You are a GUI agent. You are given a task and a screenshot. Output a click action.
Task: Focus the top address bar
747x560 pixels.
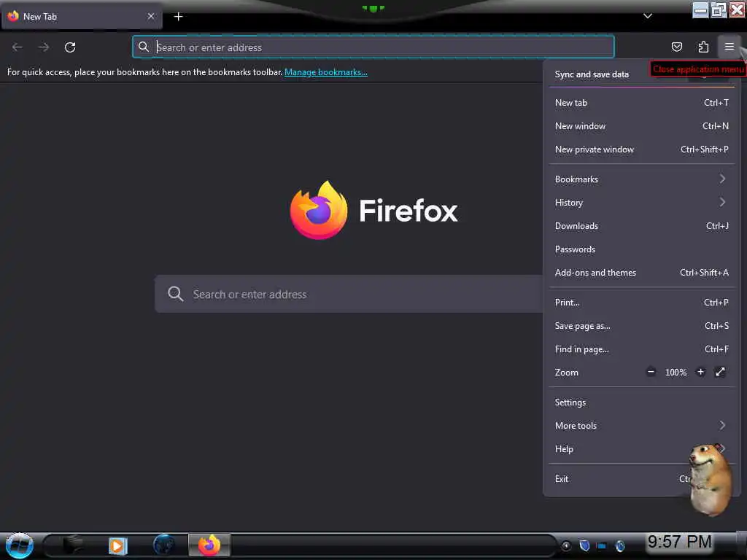tap(373, 47)
